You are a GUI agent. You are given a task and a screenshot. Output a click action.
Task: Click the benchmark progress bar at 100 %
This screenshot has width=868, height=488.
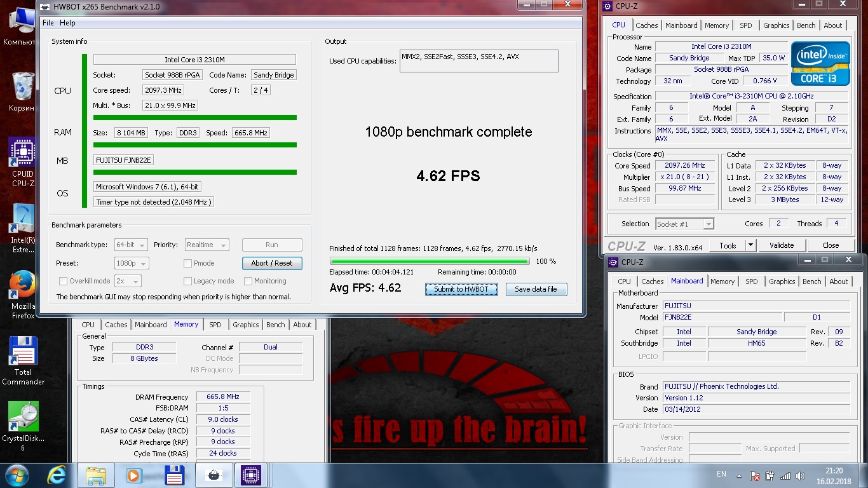[430, 261]
